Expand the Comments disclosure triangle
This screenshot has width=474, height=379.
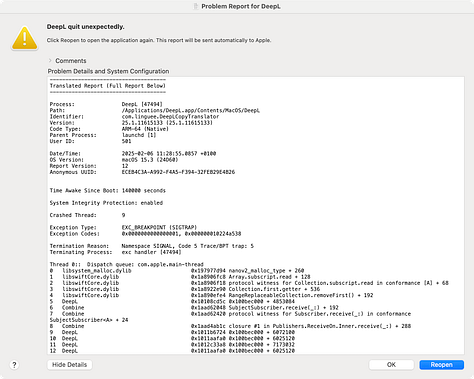(50, 61)
